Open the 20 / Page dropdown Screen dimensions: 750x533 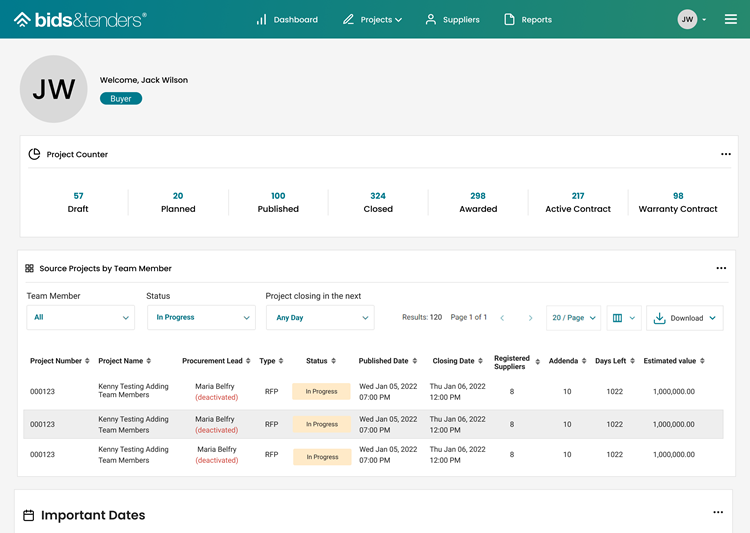[x=573, y=318]
